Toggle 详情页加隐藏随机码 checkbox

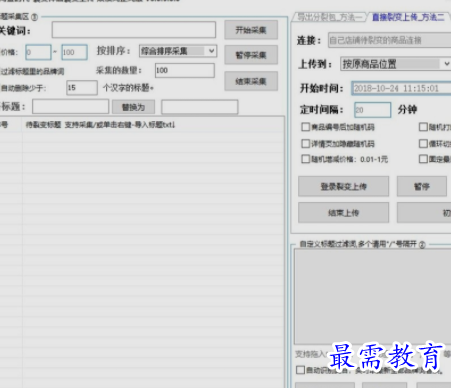[305, 144]
